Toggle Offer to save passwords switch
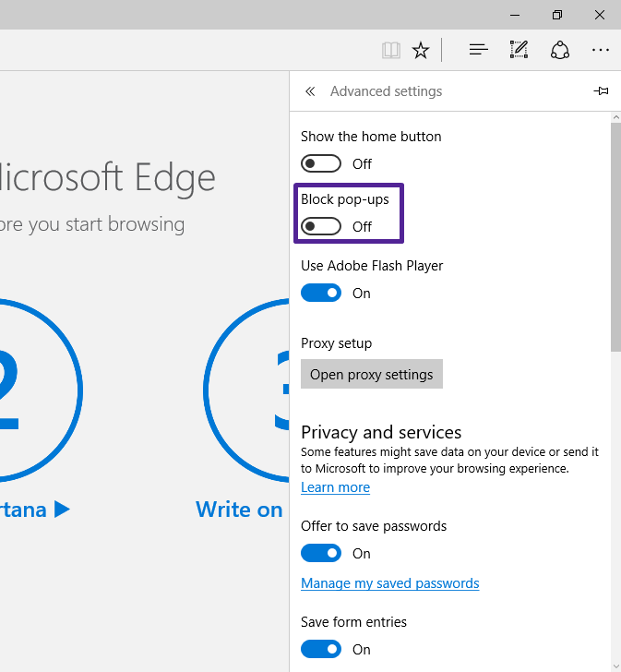621x672 pixels. tap(321, 553)
